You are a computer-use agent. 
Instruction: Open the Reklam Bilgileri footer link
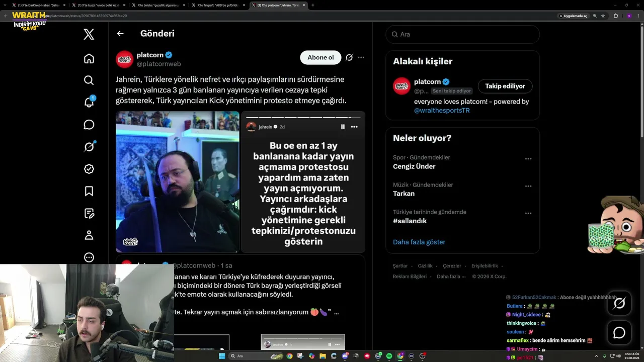point(410,277)
